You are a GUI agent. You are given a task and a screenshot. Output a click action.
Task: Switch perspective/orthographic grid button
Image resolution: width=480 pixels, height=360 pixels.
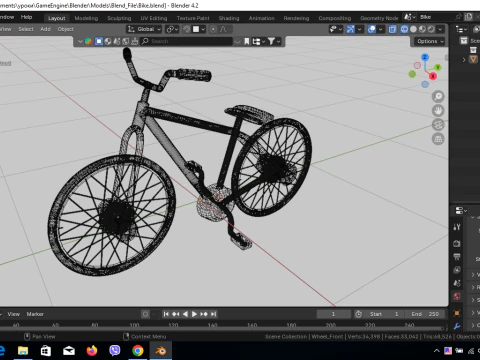(x=438, y=139)
